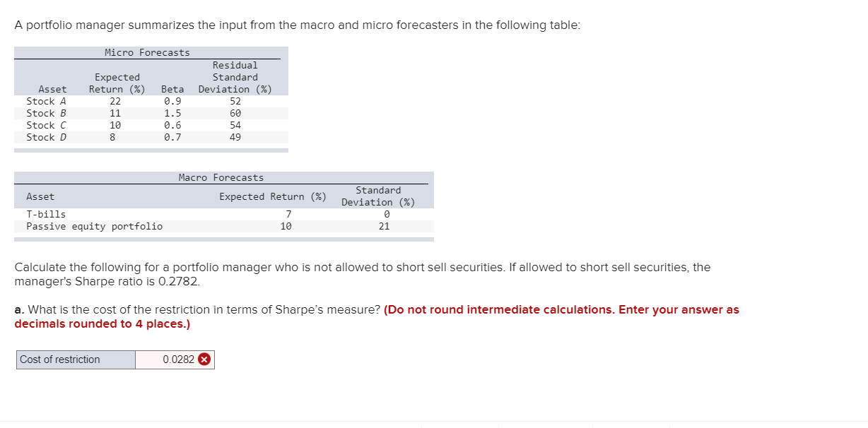The width and height of the screenshot is (868, 428).
Task: Click the Beta column heading
Action: pos(172,89)
